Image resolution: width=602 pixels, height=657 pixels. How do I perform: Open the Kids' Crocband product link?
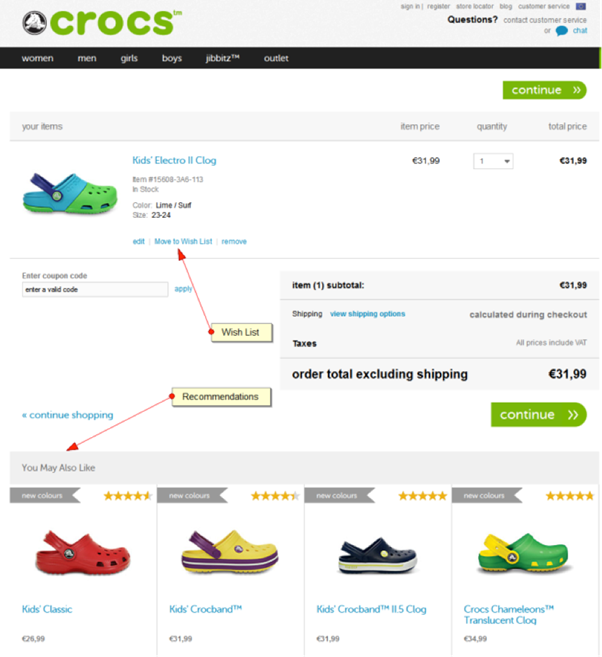205,609
